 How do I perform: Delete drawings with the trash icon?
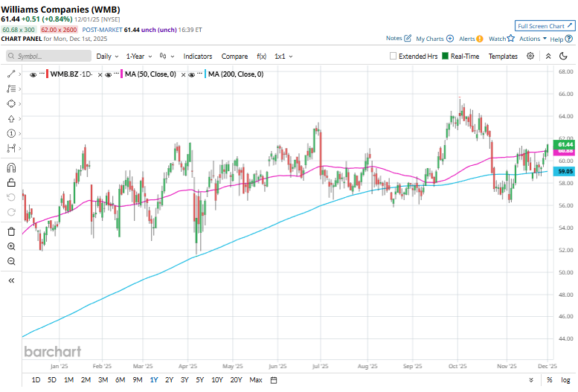11,231
